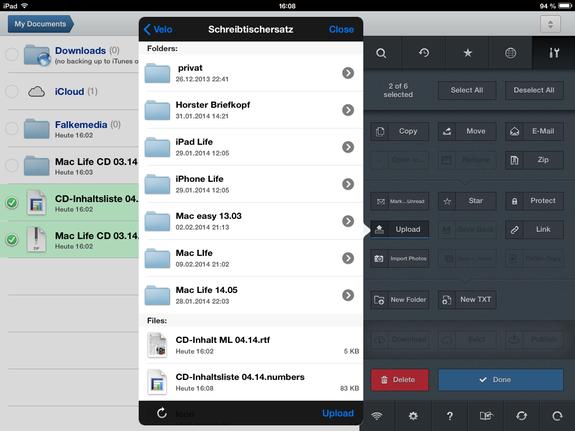Select CD-Inhalt ML 04.14.rtf file
Viewport: 575px width, 431px height.
pos(251,345)
